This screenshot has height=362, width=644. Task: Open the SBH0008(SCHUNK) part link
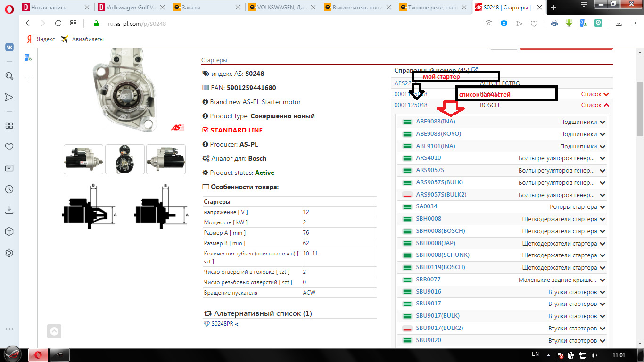[443, 255]
